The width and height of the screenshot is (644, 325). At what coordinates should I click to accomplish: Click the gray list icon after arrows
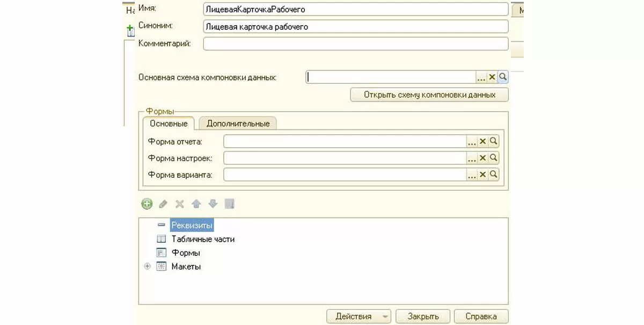pyautogui.click(x=230, y=204)
